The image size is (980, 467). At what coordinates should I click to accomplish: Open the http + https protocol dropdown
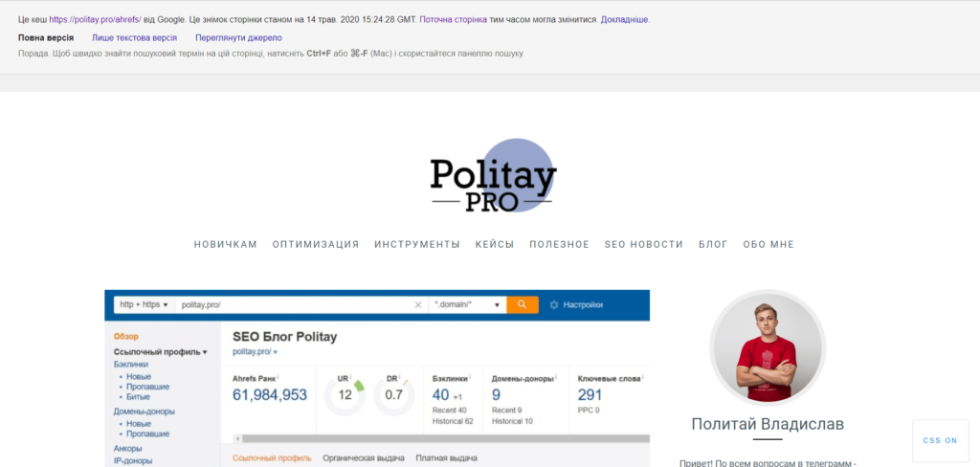click(x=145, y=304)
